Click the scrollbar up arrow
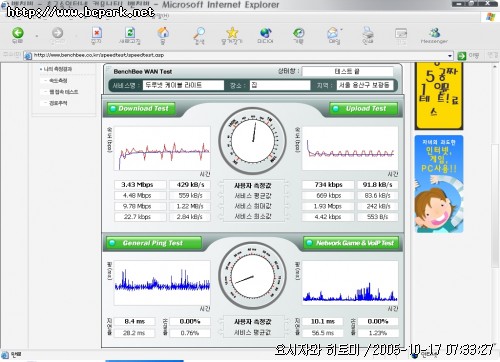 495,67
